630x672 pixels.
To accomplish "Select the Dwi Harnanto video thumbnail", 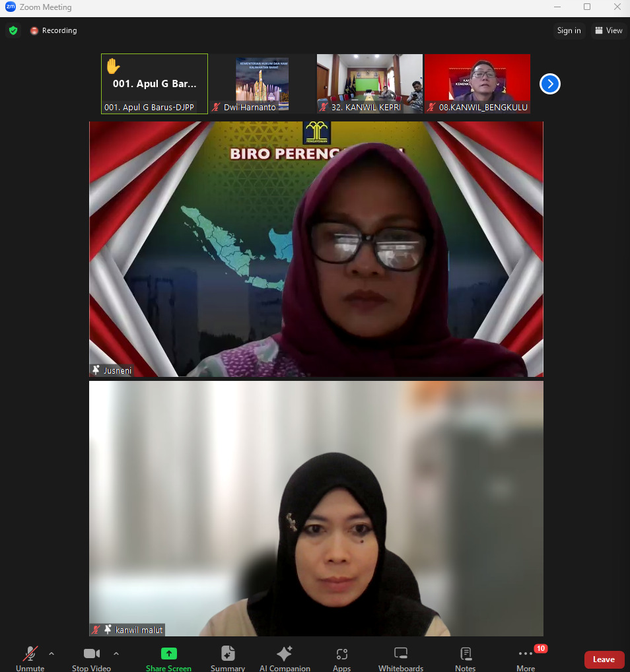I will [262, 83].
